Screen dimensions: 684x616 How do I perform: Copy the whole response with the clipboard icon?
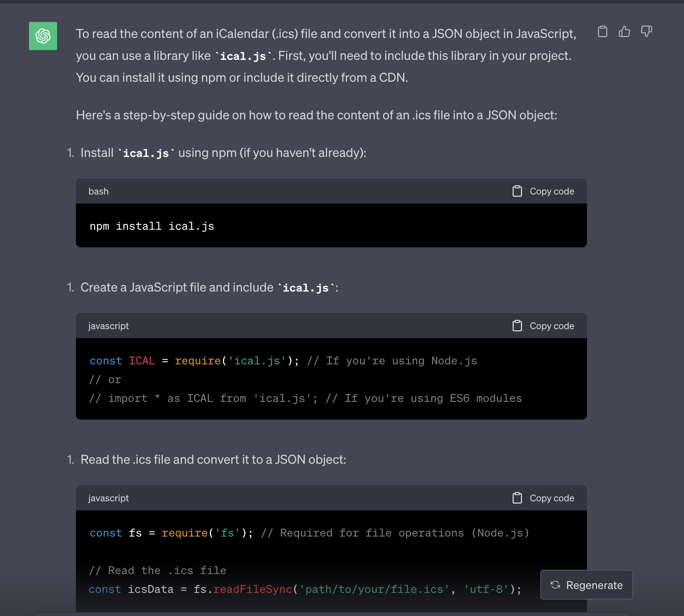pyautogui.click(x=603, y=31)
